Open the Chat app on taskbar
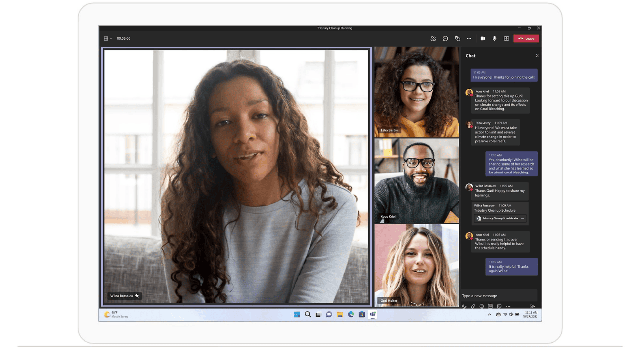 tap(329, 314)
